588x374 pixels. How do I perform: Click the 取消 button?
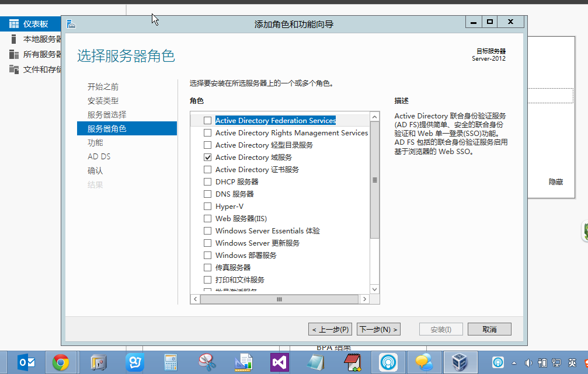(x=489, y=330)
